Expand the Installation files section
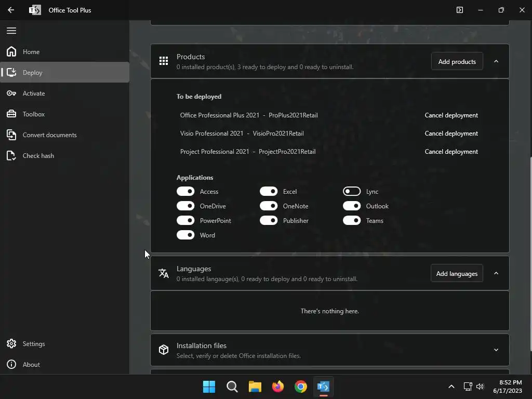Image resolution: width=532 pixels, height=399 pixels. (x=496, y=350)
